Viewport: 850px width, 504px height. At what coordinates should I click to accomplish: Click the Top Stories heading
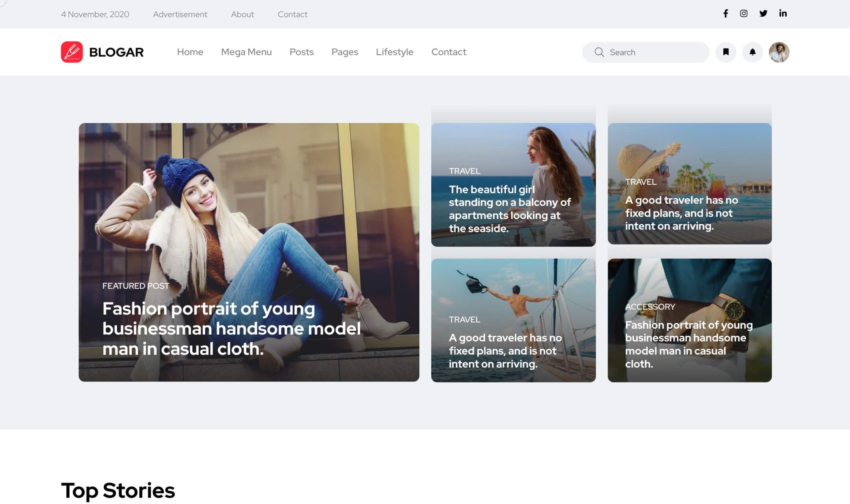point(118,491)
